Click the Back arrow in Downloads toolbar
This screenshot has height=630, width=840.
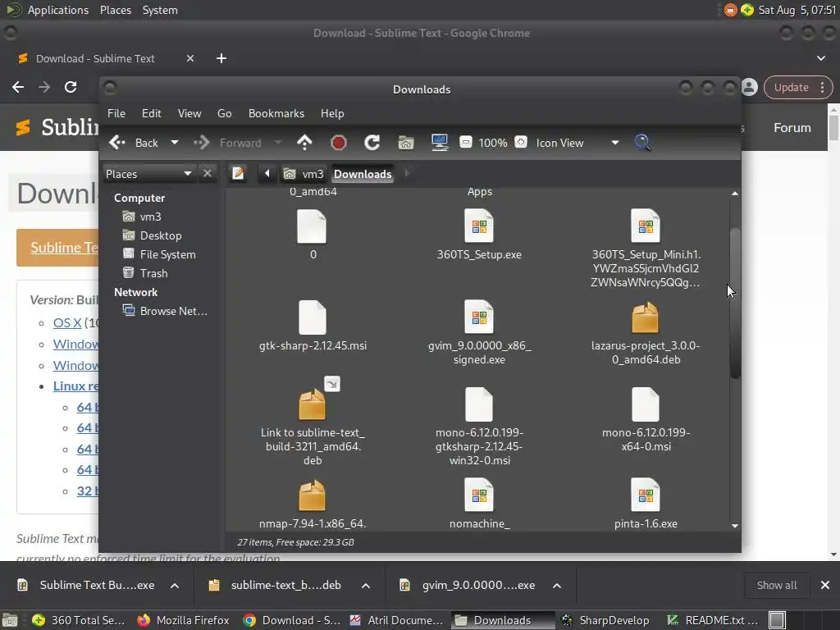(134, 143)
